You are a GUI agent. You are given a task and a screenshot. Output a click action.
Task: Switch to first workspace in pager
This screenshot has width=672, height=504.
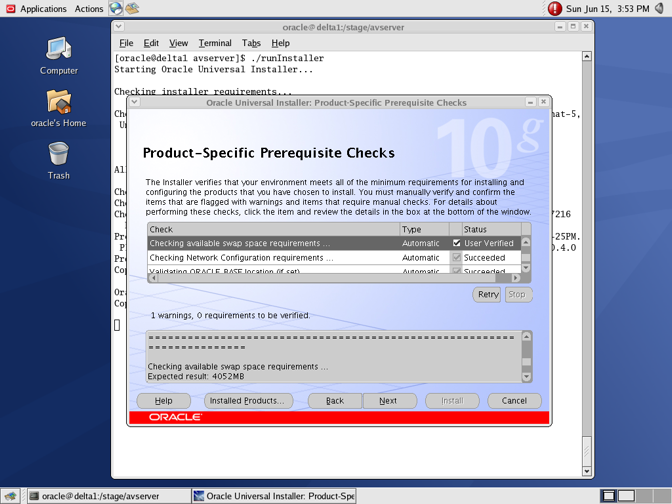click(609, 496)
